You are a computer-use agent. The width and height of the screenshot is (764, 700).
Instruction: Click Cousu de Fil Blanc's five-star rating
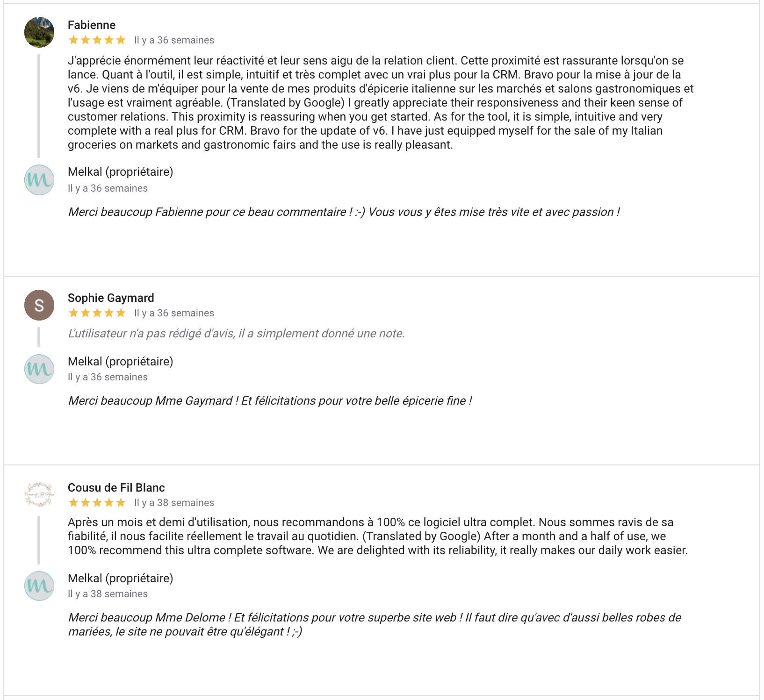coord(97,503)
